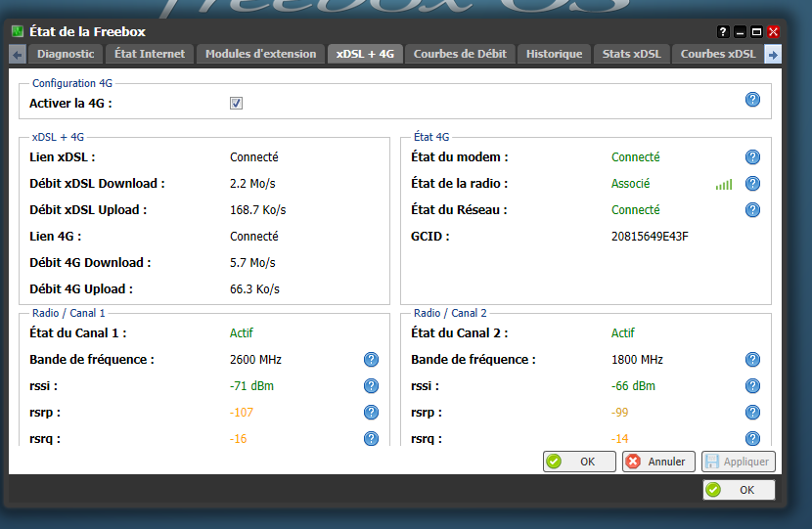Click help icon for Canal 1 Bande de fréquence
812x529 pixels.
tap(371, 360)
